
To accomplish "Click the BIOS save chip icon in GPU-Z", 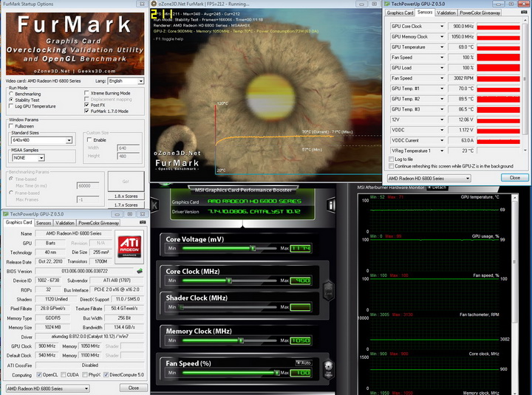I will tap(140, 271).
